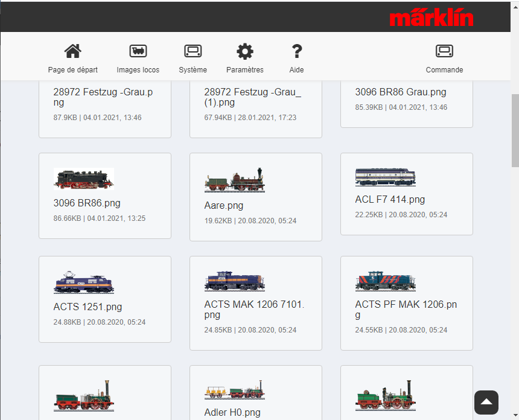519x420 pixels.
Task: Click the vertical scrollbar thumb
Action: point(515,131)
